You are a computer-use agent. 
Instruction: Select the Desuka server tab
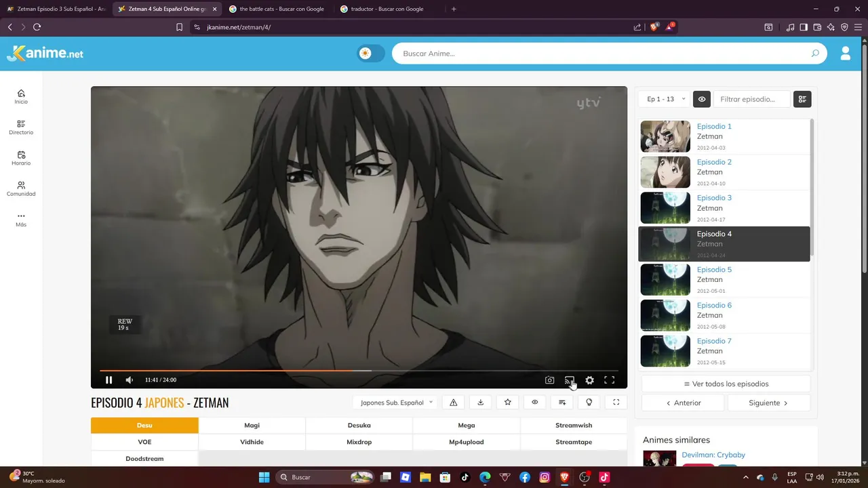pyautogui.click(x=359, y=426)
